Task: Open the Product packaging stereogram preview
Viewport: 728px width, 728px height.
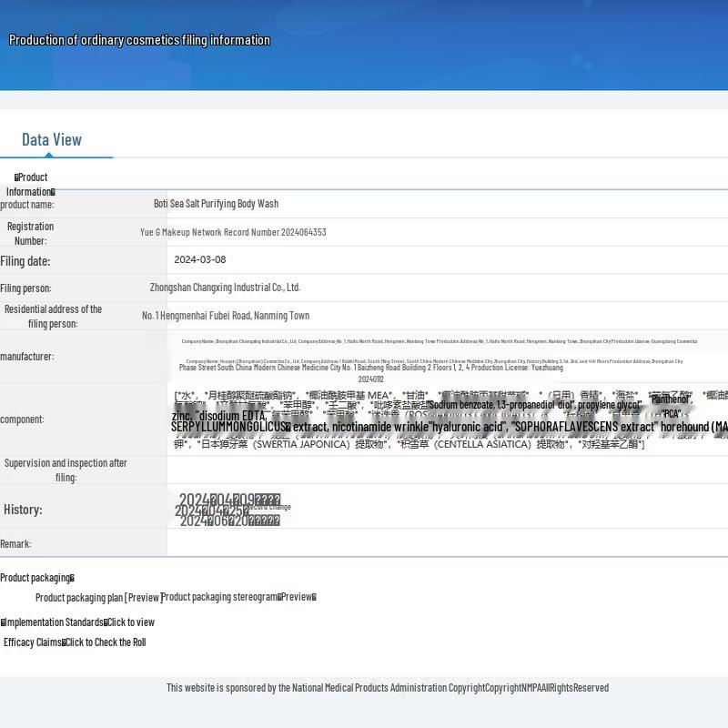Action: tap(238, 597)
